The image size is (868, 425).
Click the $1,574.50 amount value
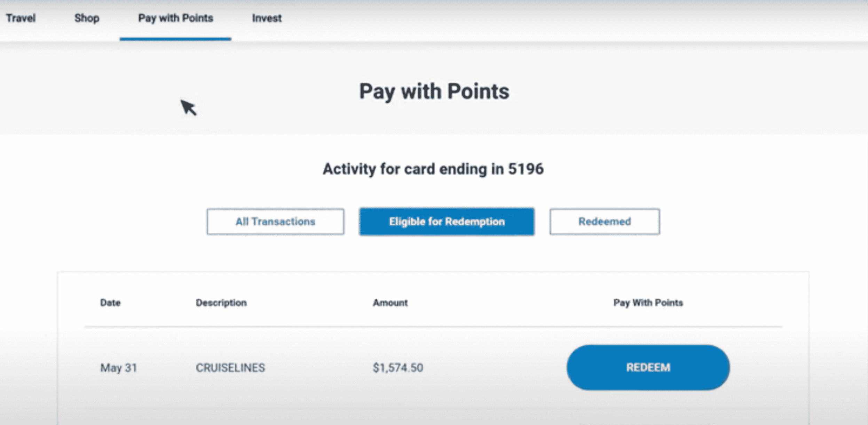[x=398, y=368]
